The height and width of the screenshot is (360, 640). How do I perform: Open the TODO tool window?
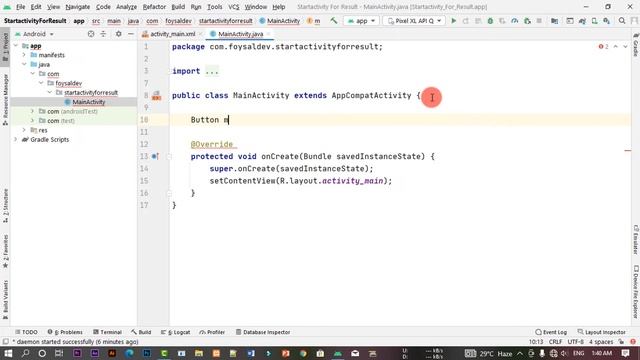click(x=26, y=332)
